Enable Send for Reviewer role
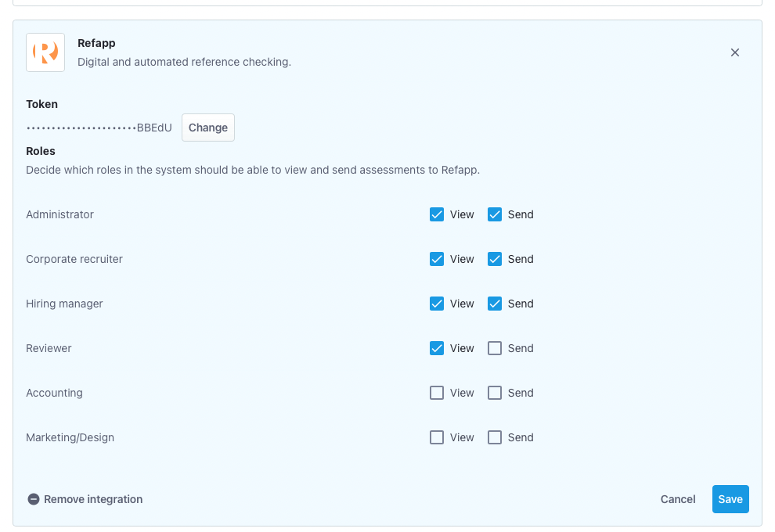Image resolution: width=775 pixels, height=532 pixels. [x=495, y=348]
